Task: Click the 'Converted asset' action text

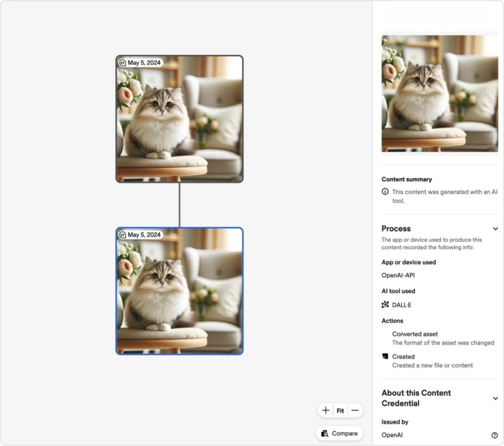Action: (x=415, y=334)
